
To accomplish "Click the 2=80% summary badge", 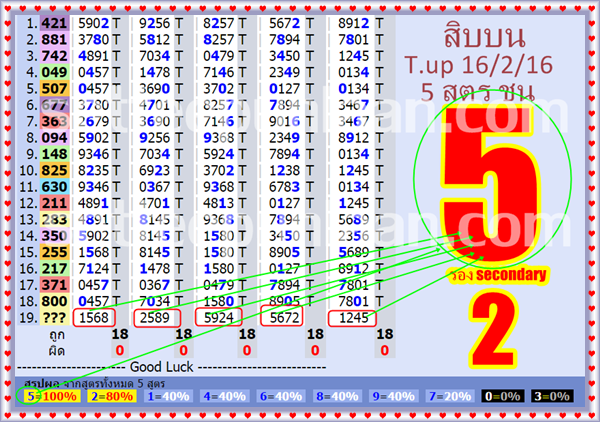I will click(112, 396).
